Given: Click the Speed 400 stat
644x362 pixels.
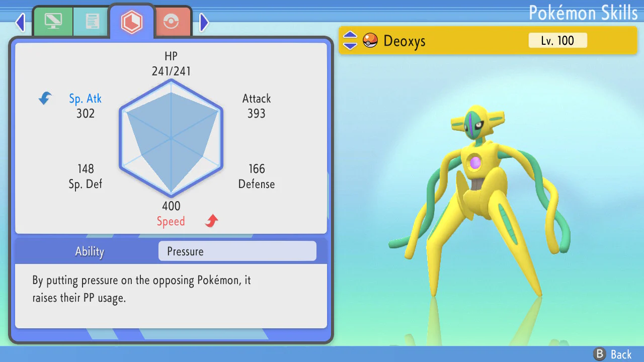Looking at the screenshot, I should click(171, 214).
